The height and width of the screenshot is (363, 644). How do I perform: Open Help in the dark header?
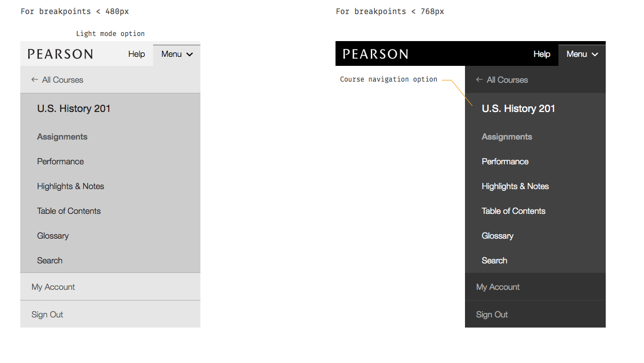click(x=542, y=54)
